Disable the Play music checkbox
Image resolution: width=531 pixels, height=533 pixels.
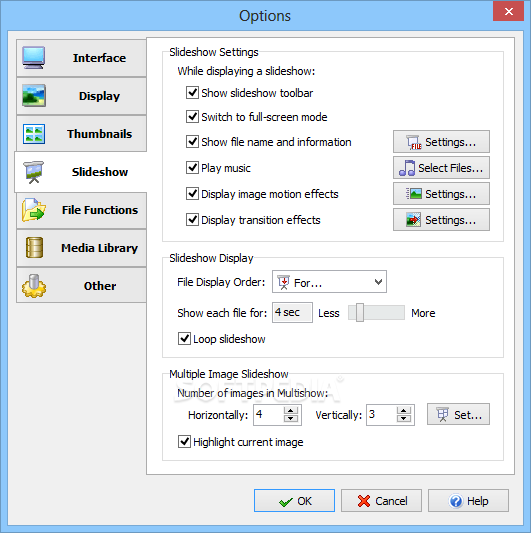point(192,168)
